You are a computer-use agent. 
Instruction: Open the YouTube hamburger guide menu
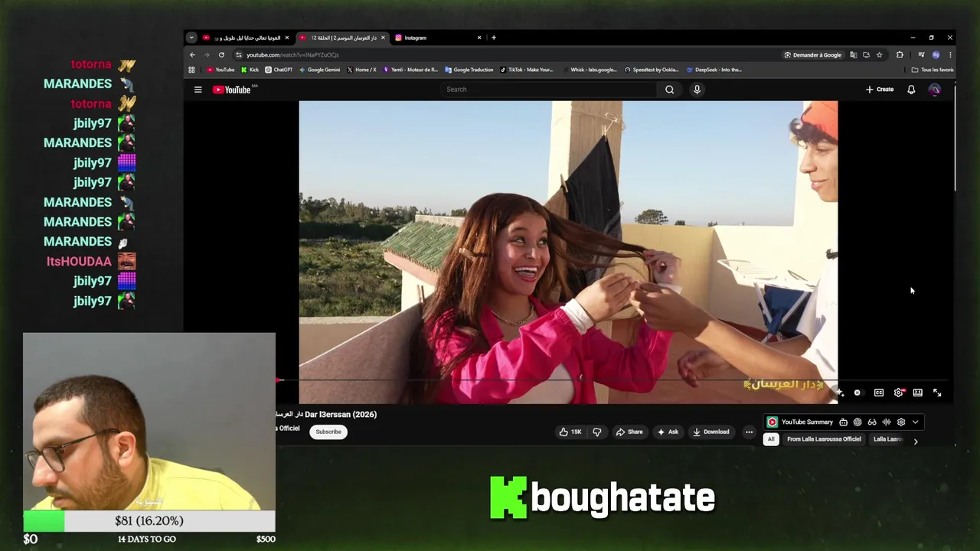click(198, 90)
